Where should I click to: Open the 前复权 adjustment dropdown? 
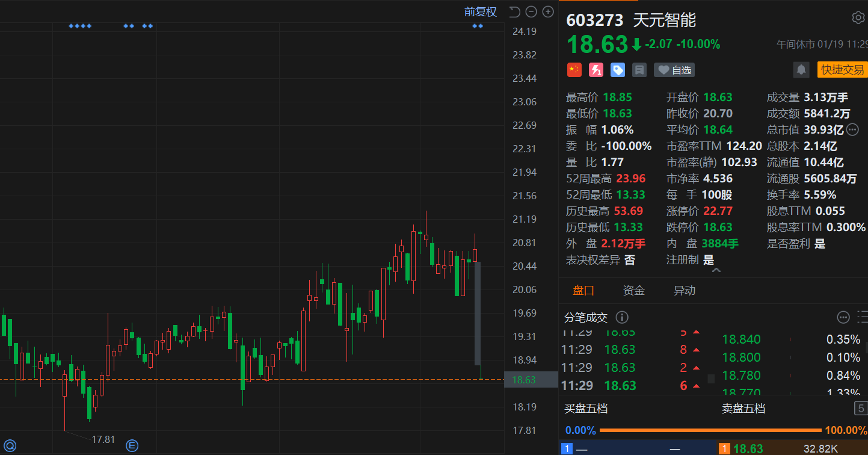click(x=480, y=11)
